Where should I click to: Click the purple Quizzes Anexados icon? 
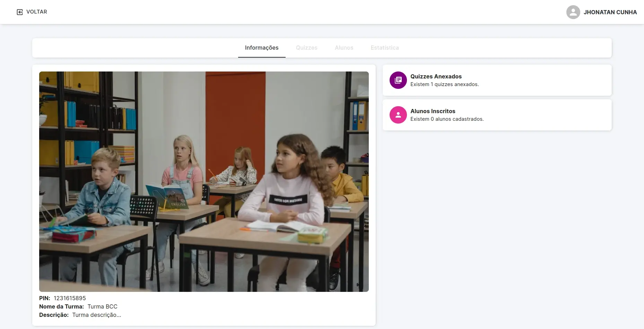pyautogui.click(x=398, y=80)
